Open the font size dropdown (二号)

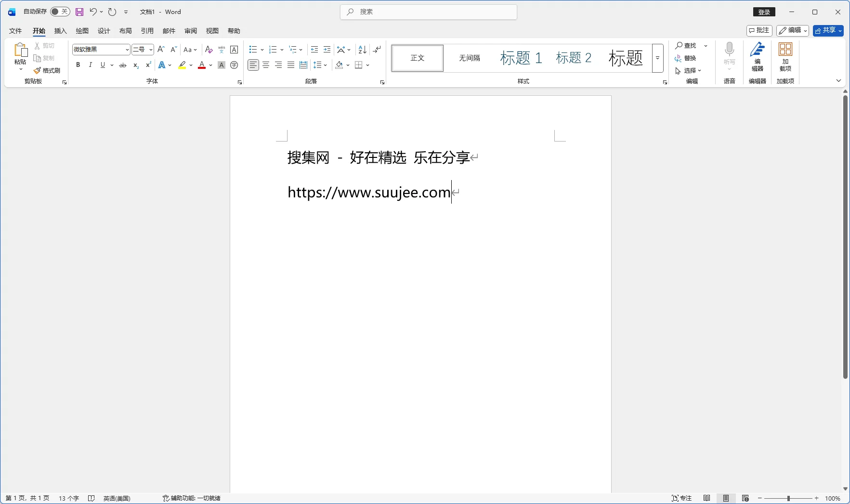click(x=151, y=50)
